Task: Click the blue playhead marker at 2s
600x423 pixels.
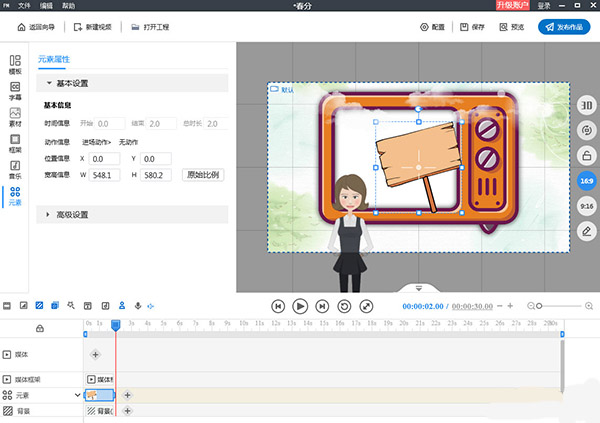Action: click(116, 325)
